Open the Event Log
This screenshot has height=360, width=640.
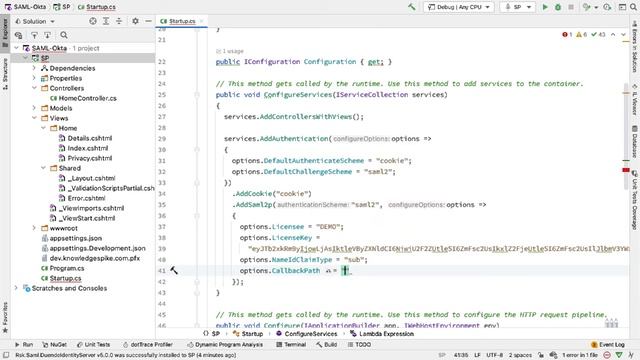[x=608, y=344]
